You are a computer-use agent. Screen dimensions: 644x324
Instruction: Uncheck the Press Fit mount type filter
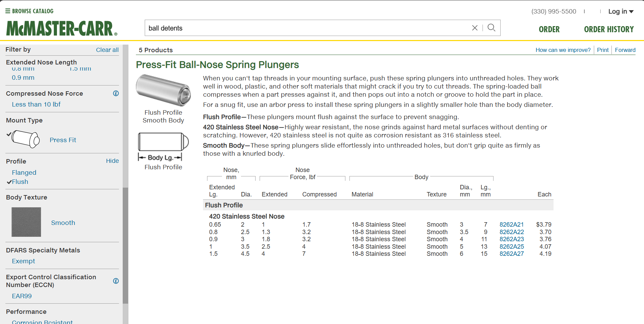point(63,140)
